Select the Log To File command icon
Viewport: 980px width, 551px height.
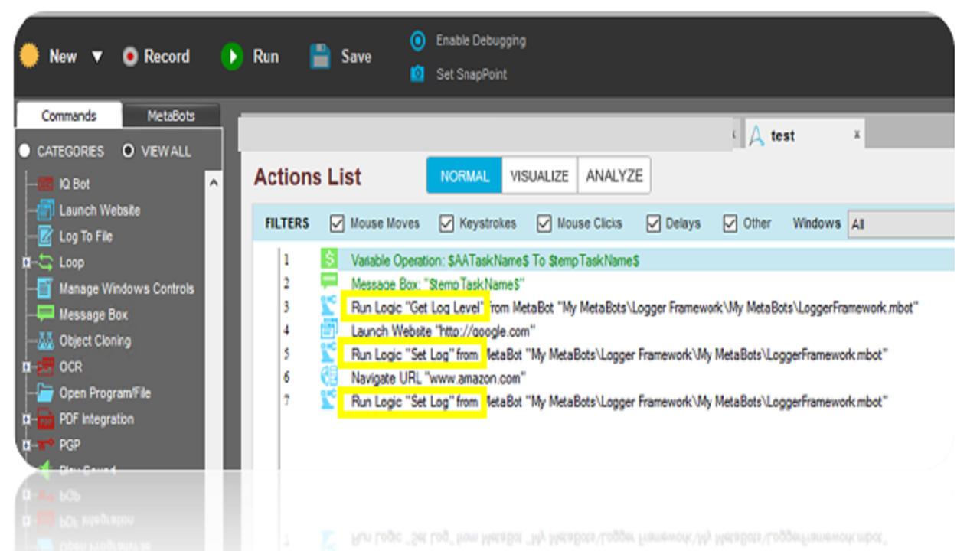[x=47, y=236]
